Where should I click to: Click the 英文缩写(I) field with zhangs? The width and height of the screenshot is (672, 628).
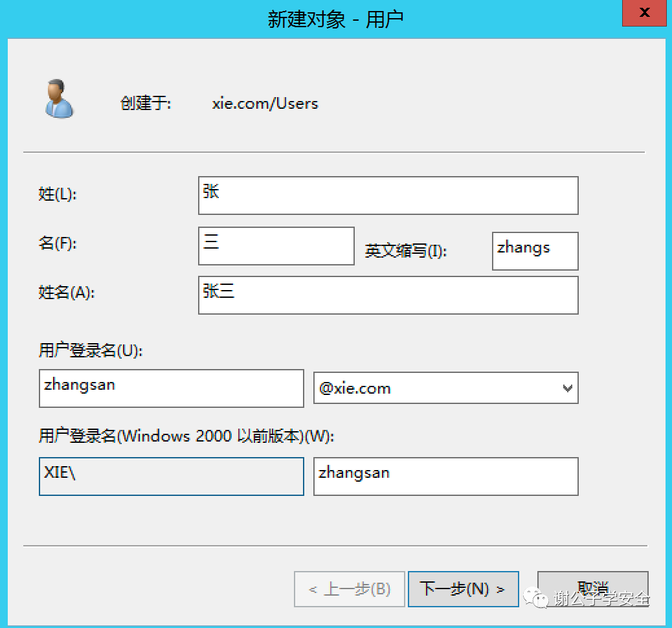click(535, 251)
